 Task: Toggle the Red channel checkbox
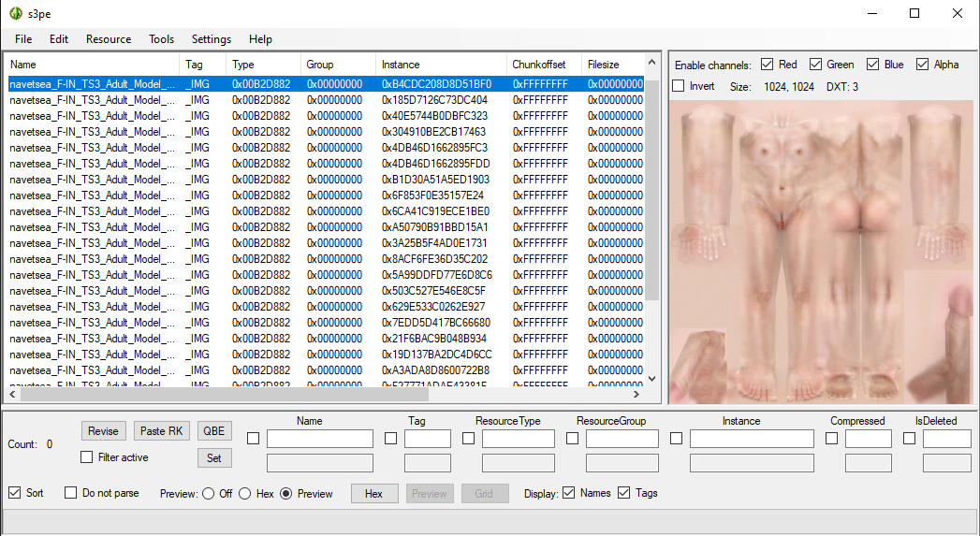click(x=767, y=65)
